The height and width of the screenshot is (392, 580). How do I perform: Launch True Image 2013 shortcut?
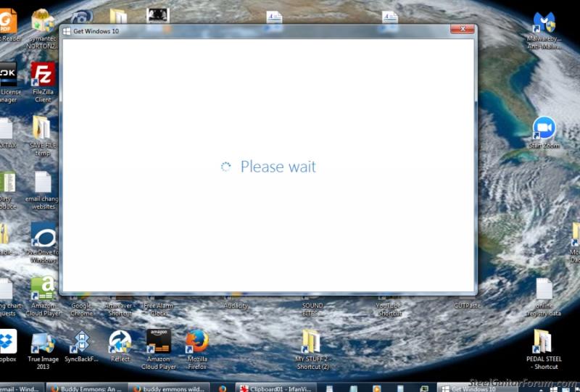43,342
